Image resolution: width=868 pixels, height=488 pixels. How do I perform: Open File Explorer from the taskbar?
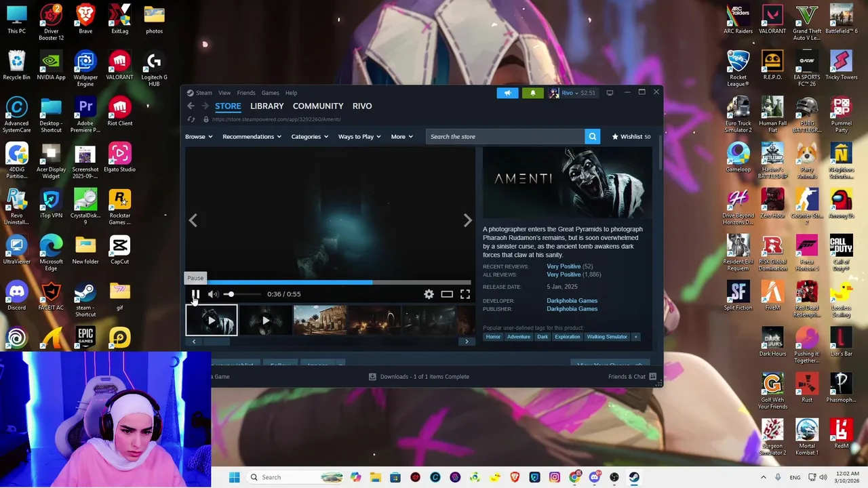pos(375,477)
